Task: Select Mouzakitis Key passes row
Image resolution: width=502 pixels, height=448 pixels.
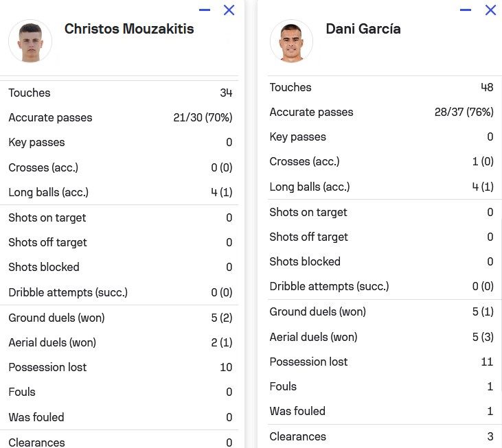Action: pyautogui.click(x=120, y=143)
